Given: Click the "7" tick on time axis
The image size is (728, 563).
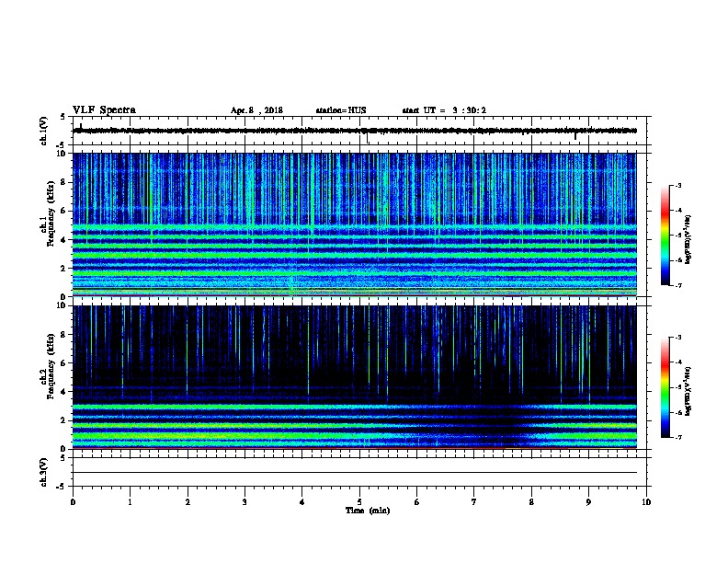Looking at the screenshot, I should (474, 502).
